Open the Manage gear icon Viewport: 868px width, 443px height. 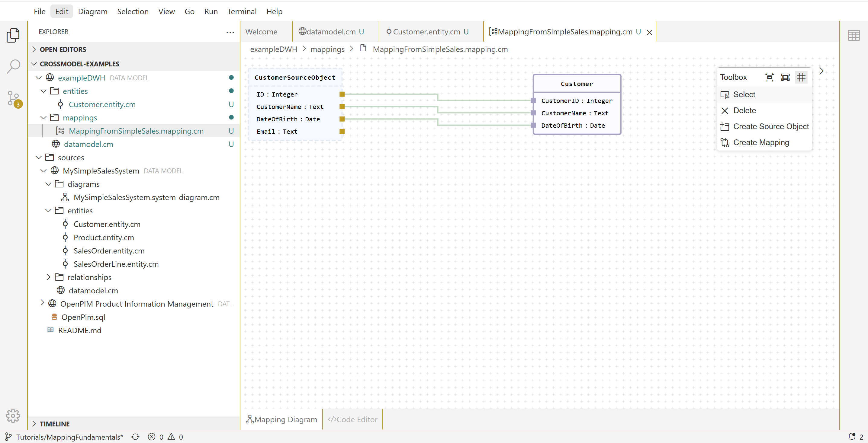13,416
